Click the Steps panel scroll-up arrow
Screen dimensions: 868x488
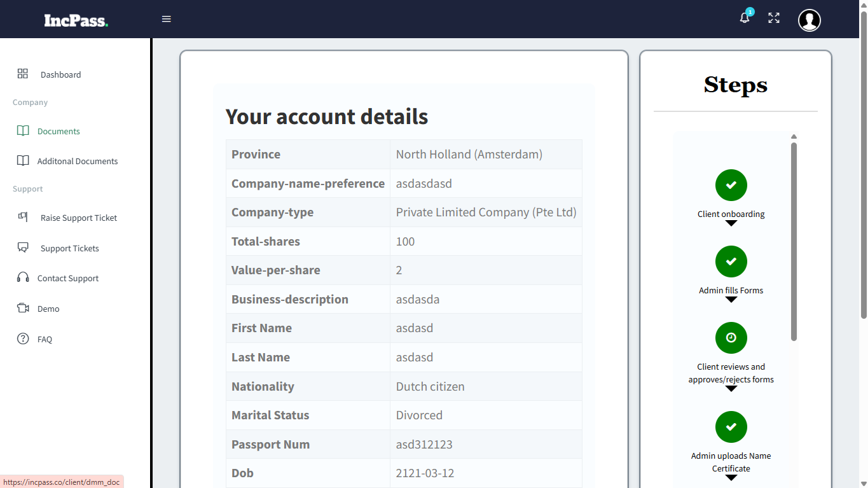794,137
